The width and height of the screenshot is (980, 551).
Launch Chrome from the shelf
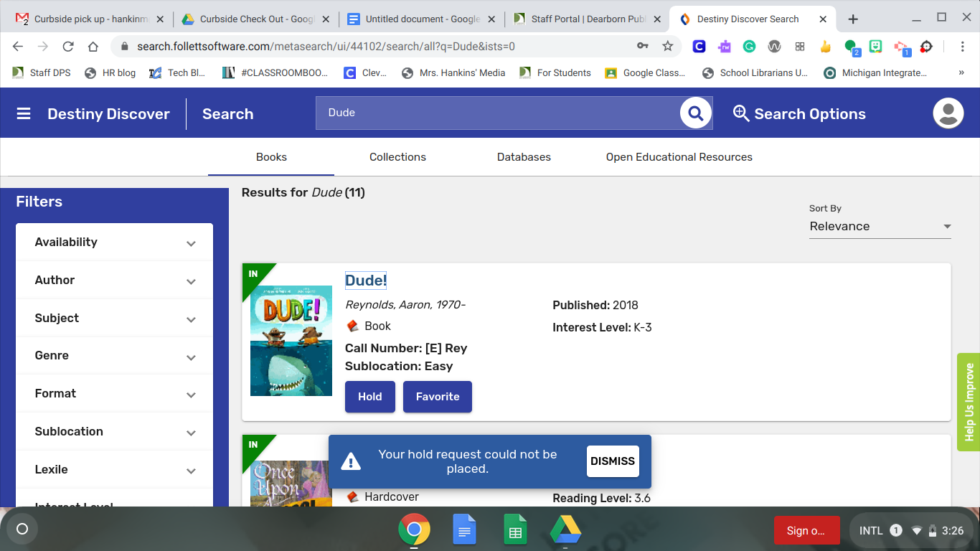click(415, 531)
